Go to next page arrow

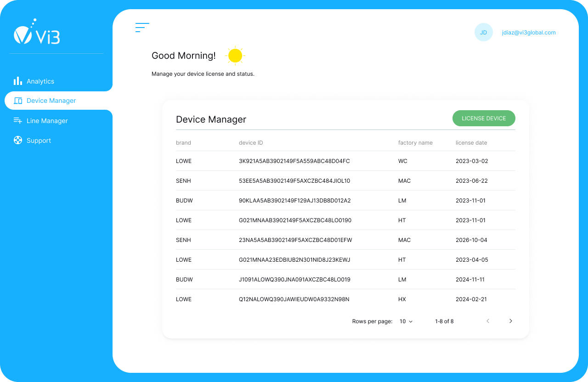(511, 321)
